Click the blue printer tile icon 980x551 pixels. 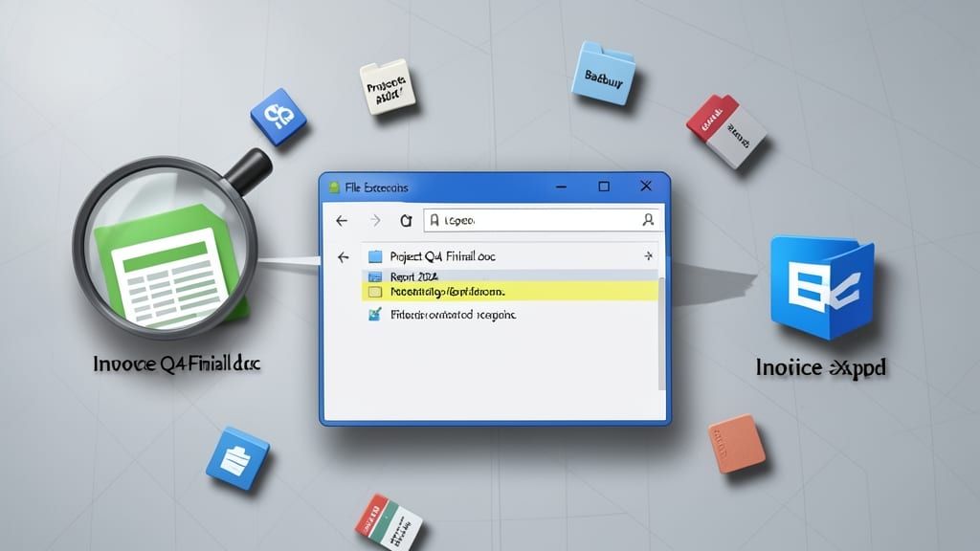click(237, 458)
